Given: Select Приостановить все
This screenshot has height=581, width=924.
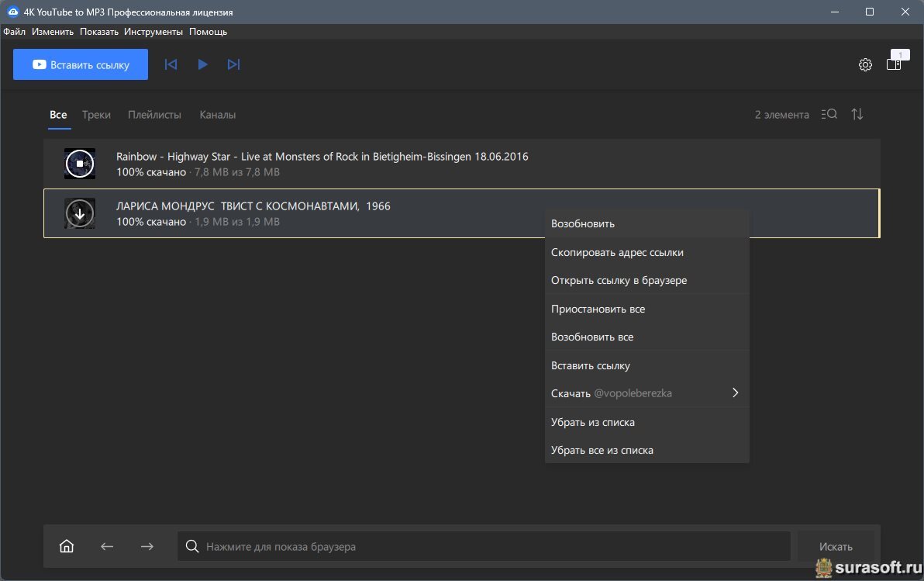Looking at the screenshot, I should pos(647,309).
